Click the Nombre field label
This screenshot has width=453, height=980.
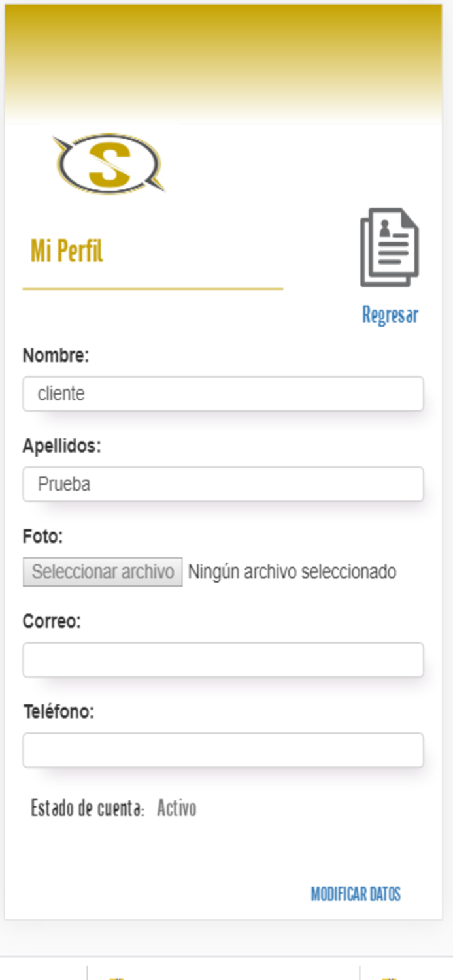click(x=56, y=356)
